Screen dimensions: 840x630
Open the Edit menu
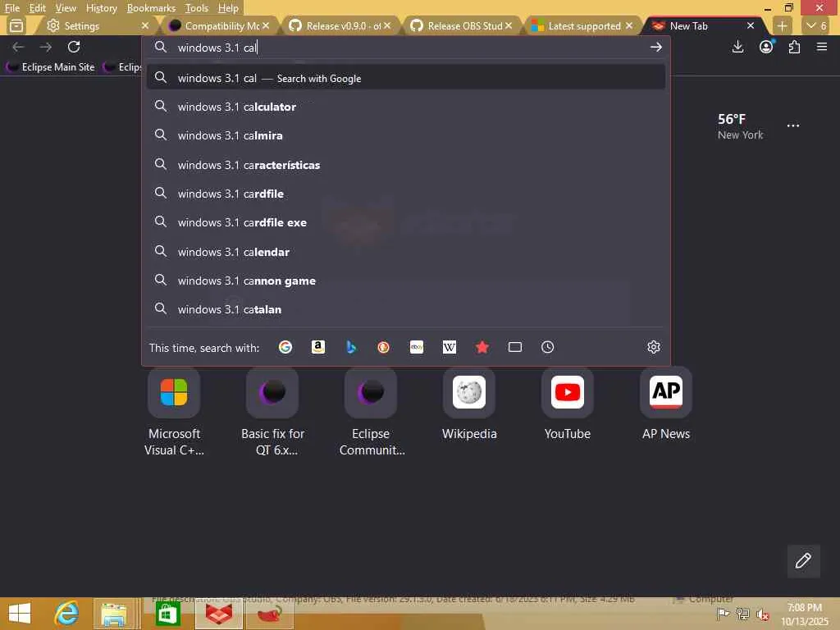point(37,8)
